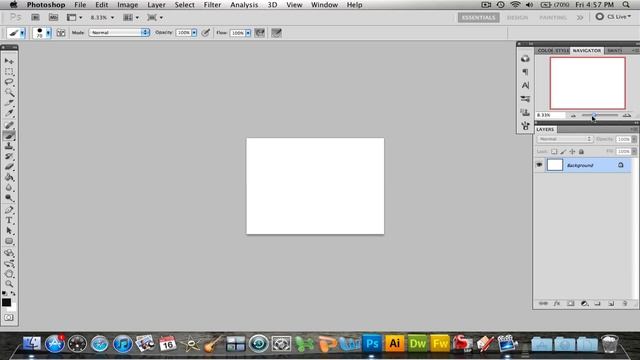Toggle lock transparent pixels
The width and height of the screenshot is (640, 360).
tap(554, 151)
